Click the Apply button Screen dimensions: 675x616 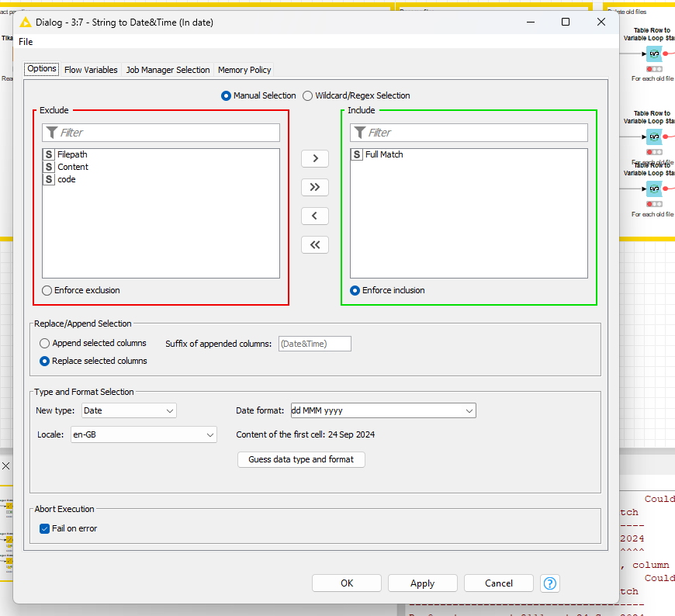tap(422, 583)
